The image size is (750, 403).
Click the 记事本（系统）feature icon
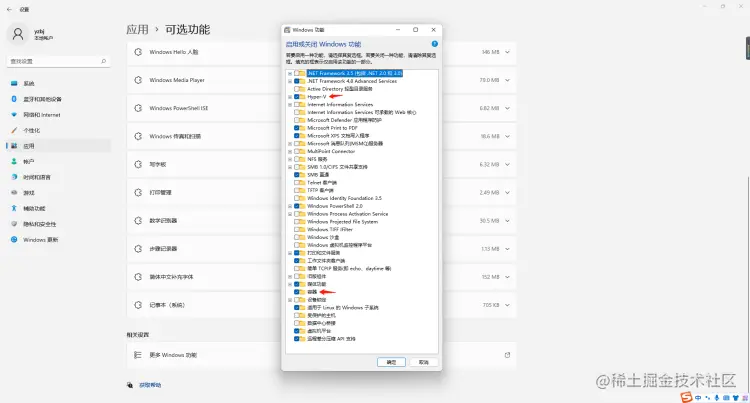click(x=138, y=305)
